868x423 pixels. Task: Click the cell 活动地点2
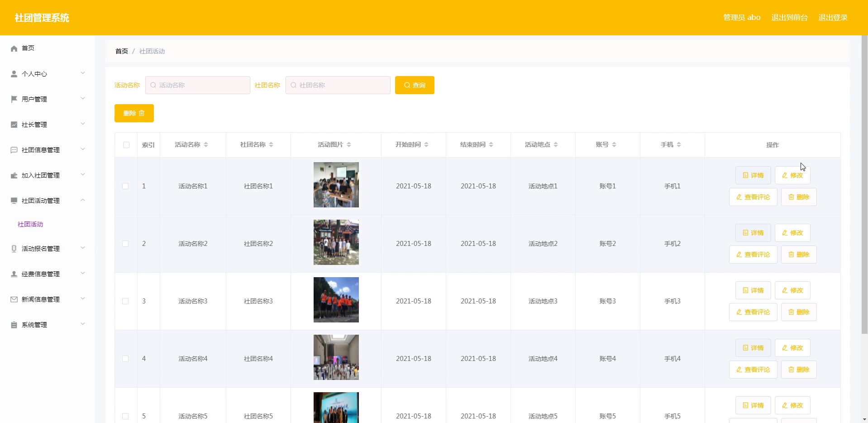[543, 244]
